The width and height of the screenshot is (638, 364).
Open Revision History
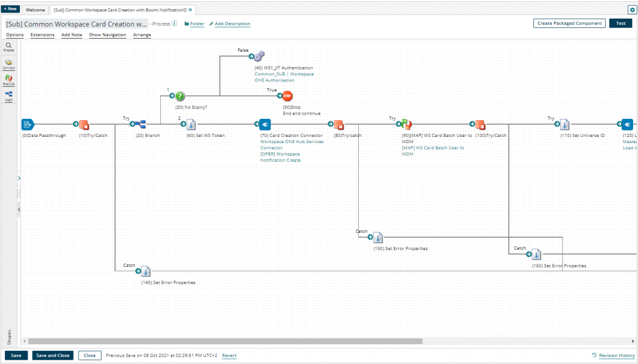613,355
